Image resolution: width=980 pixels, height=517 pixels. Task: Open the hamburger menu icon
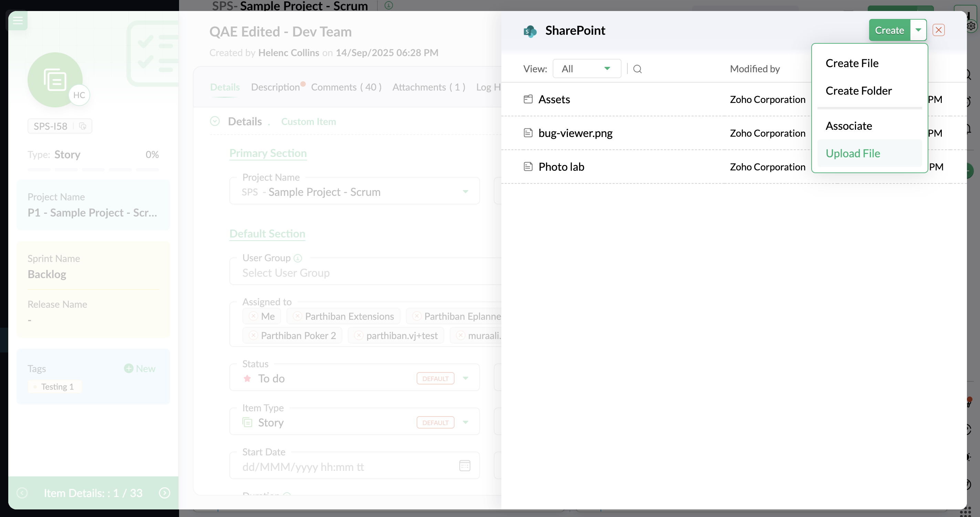tap(18, 21)
